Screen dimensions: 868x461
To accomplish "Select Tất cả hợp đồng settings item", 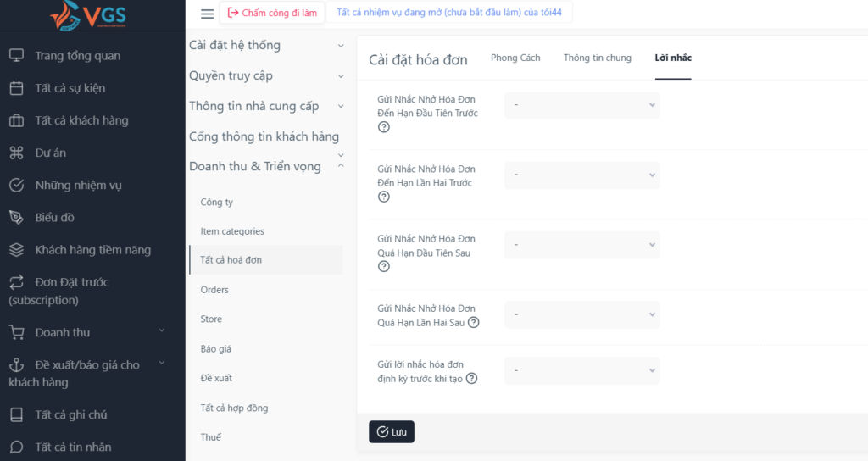I will pyautogui.click(x=234, y=408).
